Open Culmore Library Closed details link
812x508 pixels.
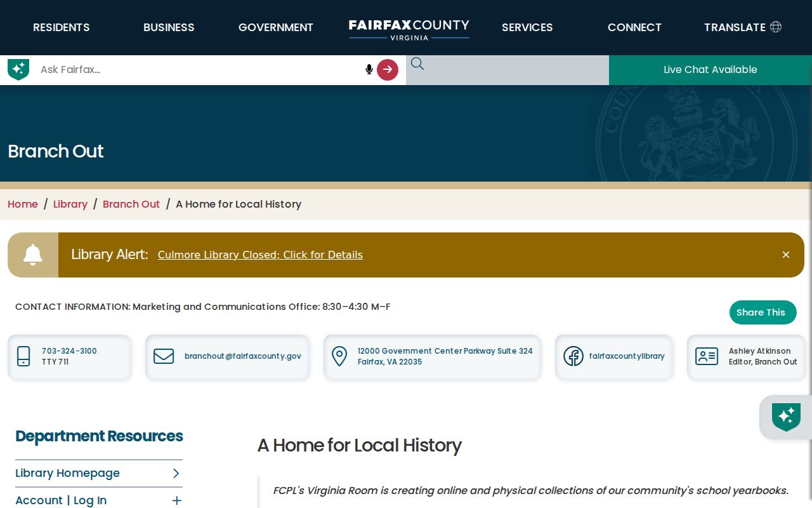260,255
